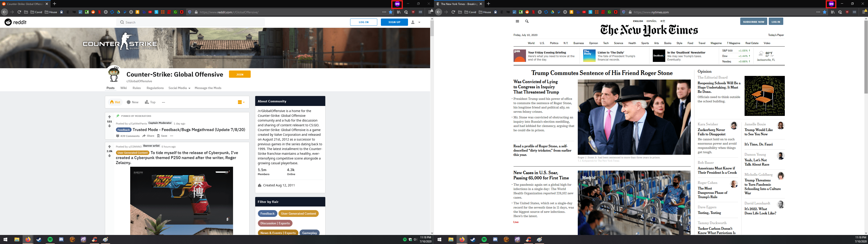
Task: Click NYT SUBSCRIBE NOW button
Action: pos(753,21)
